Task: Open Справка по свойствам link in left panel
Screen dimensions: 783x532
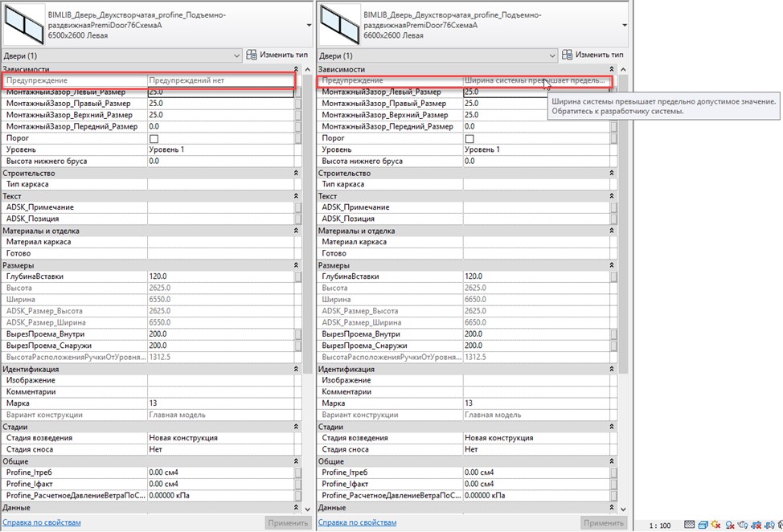Action: tap(43, 522)
